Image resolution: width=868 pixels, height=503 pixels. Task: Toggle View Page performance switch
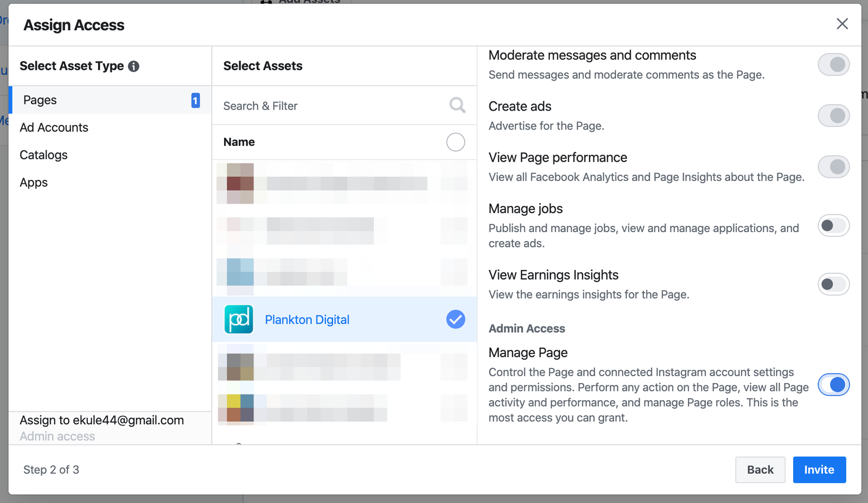click(833, 166)
